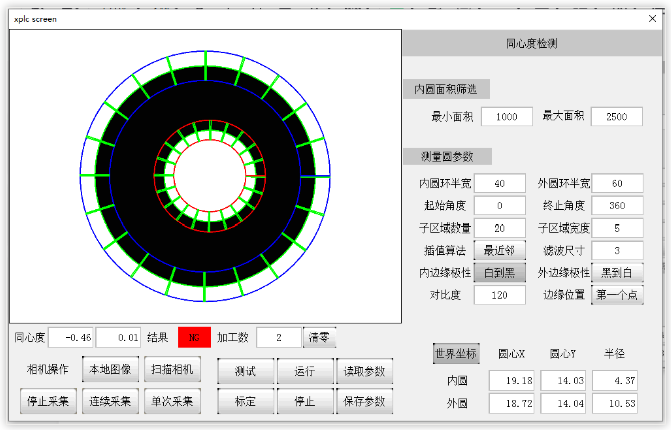Change 插值算法 最近邻 selection

pyautogui.click(x=500, y=249)
